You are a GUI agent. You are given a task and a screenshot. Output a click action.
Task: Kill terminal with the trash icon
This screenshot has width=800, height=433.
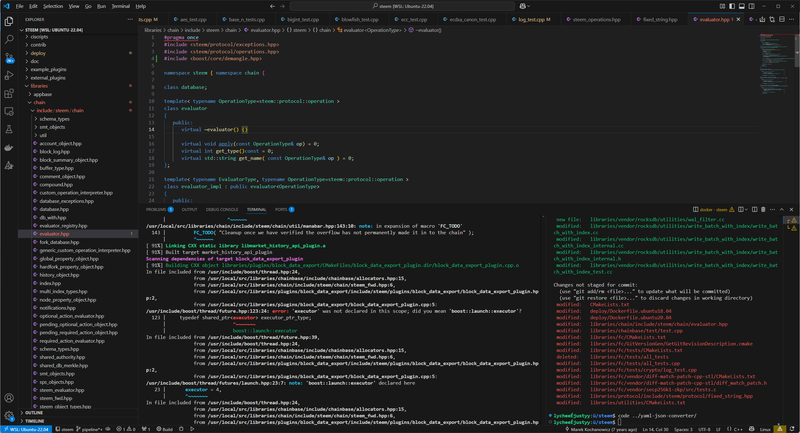[x=763, y=210]
